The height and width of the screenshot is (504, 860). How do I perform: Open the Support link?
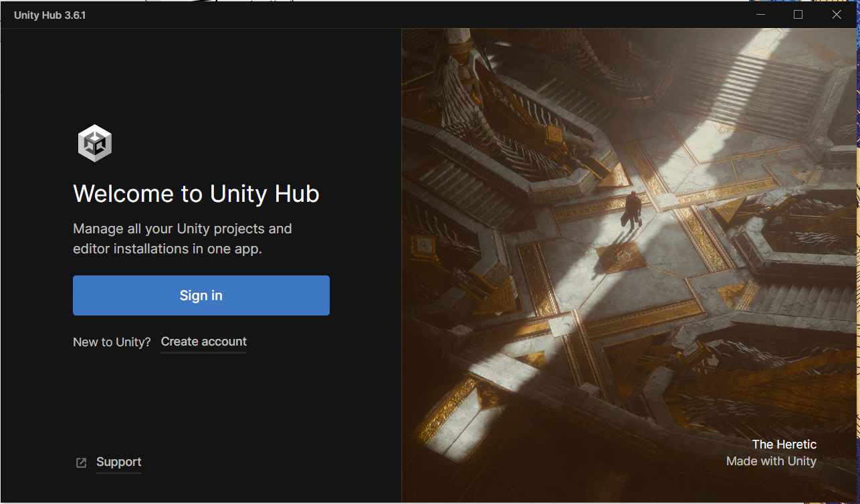tap(118, 462)
